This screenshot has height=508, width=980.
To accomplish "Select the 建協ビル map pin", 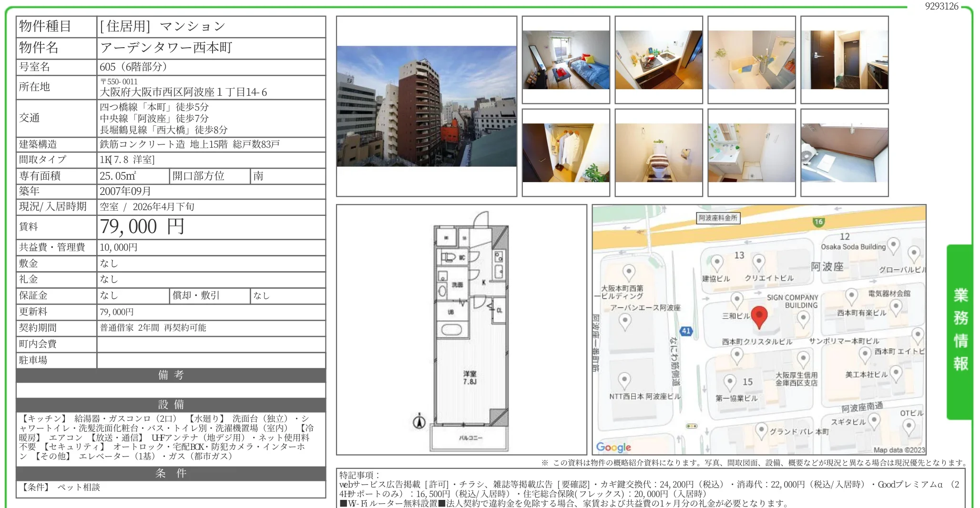I will pos(716,263).
